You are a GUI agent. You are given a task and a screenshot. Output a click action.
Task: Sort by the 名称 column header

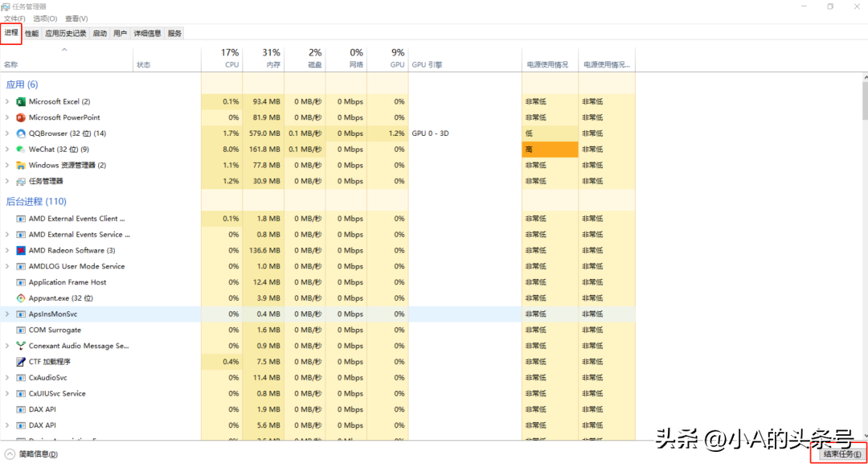pyautogui.click(x=67, y=59)
